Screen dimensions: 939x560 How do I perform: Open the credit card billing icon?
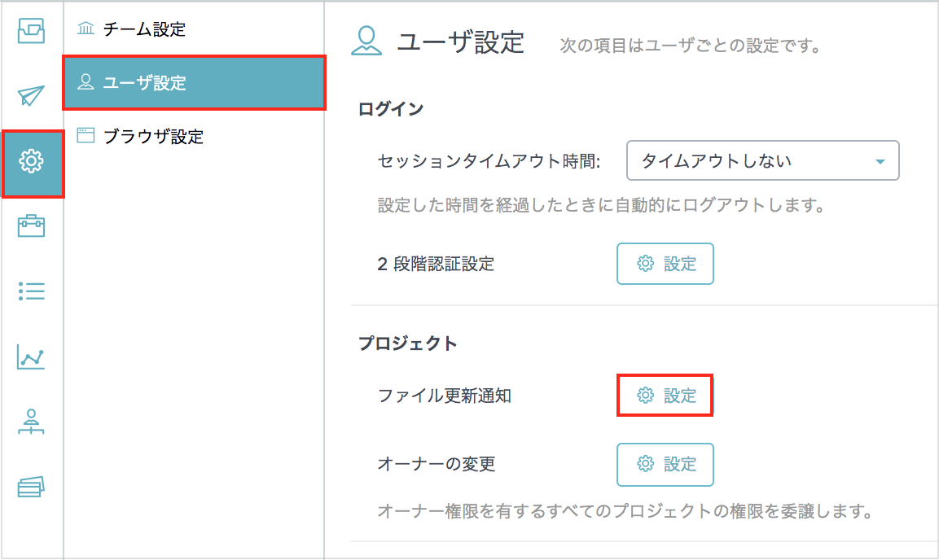tap(31, 487)
